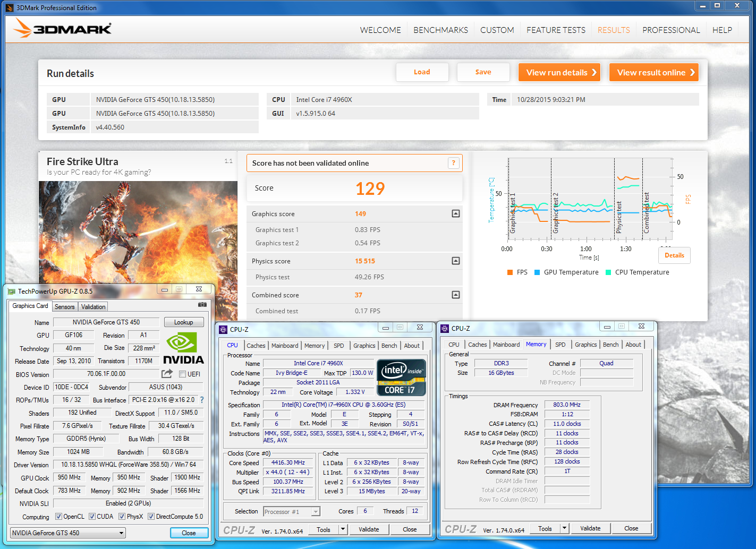
Task: Click the Lookup button in GPU-Z
Action: (184, 322)
